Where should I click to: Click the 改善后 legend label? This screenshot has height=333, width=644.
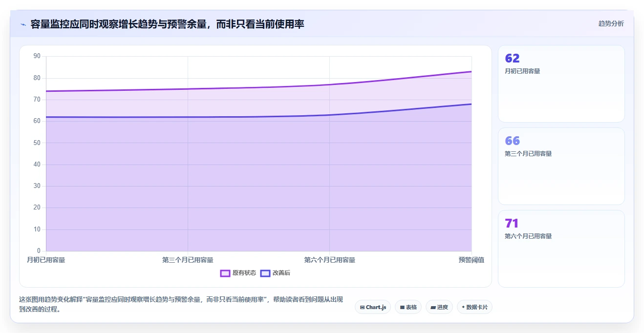(281, 273)
